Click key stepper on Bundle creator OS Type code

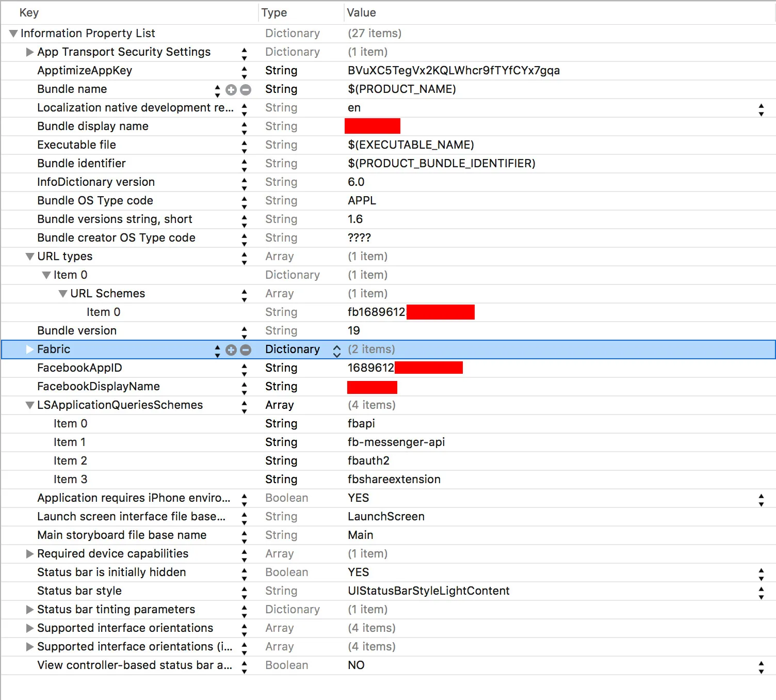(x=244, y=240)
